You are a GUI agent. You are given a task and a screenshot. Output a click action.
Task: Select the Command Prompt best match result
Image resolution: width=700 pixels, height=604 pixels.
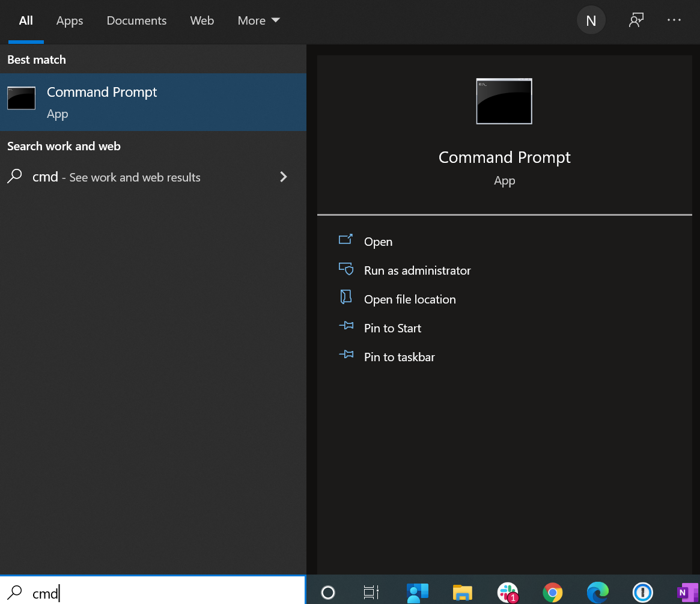(102, 102)
